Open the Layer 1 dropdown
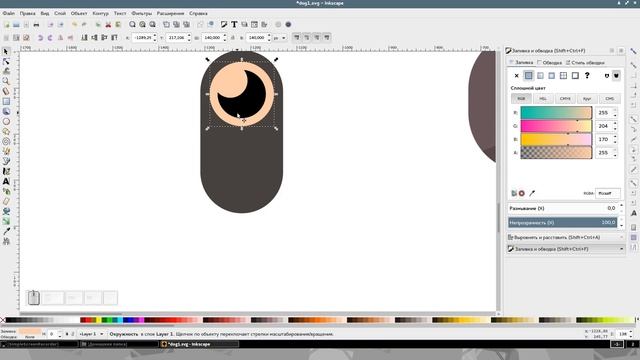 (91, 334)
